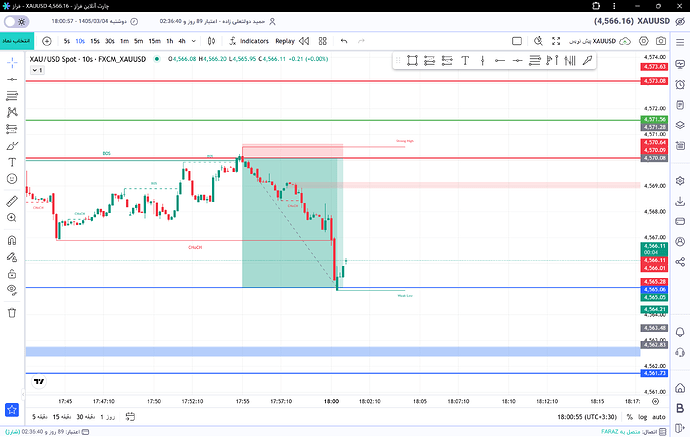Screen dimensions: 690x437
Task: Click the trash remove drawings icon
Action: point(12,313)
